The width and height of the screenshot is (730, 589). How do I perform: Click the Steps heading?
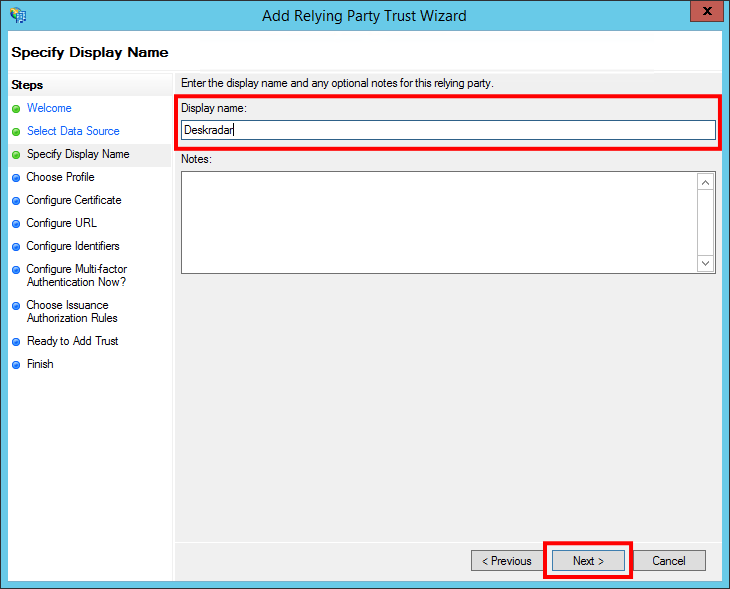tap(27, 85)
